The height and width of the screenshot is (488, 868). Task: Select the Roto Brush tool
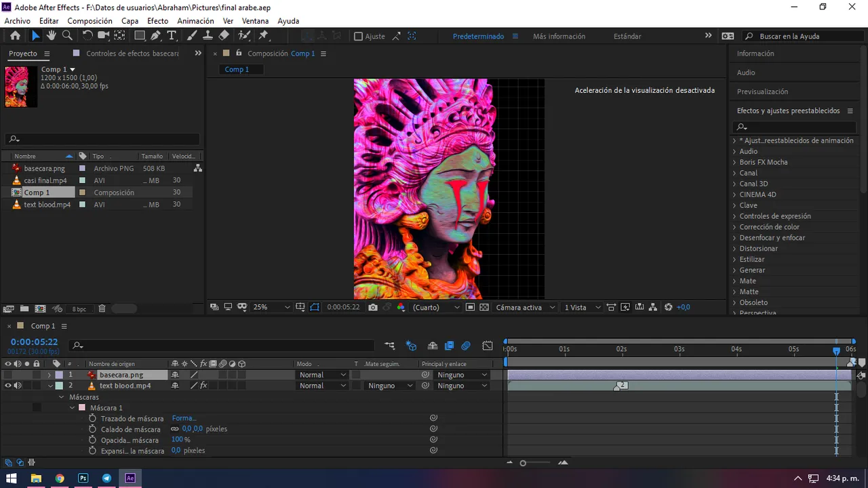click(244, 36)
